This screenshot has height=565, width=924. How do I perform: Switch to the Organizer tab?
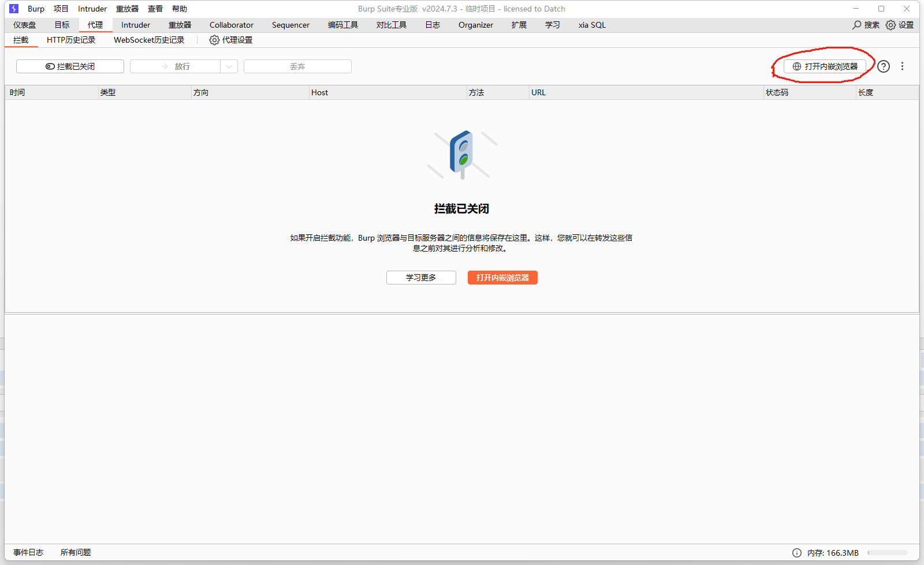click(476, 25)
